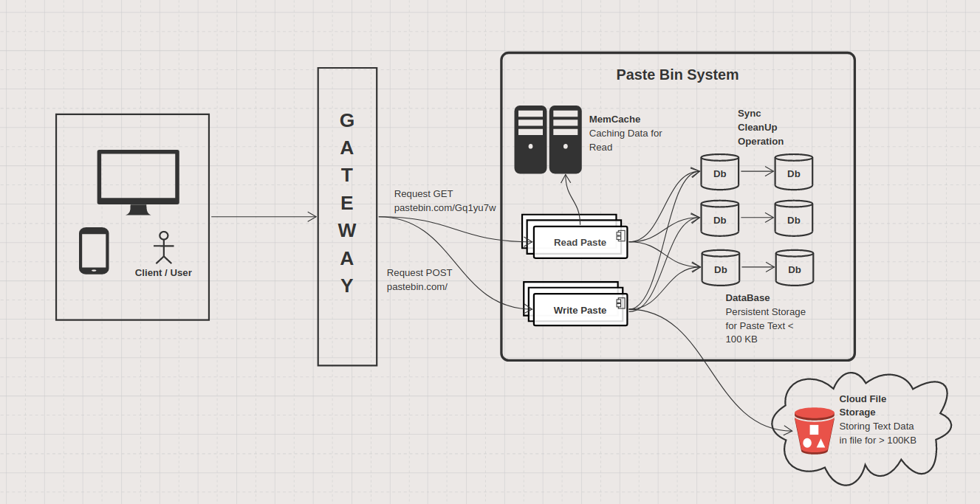Click the Request GET label

pyautogui.click(x=423, y=194)
